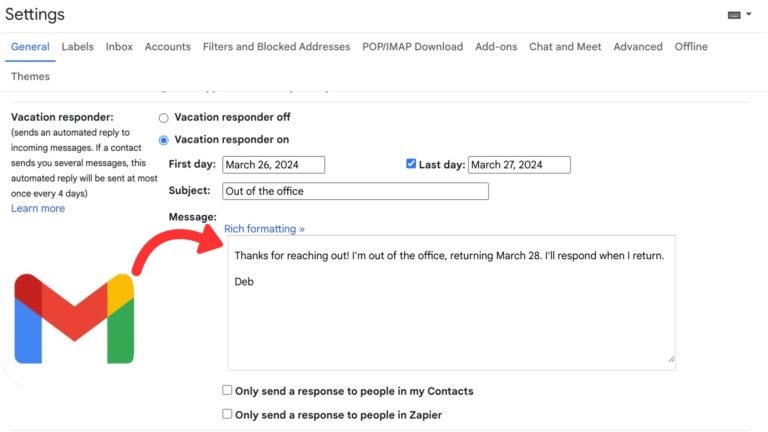Switch to the Inbox tab

[x=119, y=47]
